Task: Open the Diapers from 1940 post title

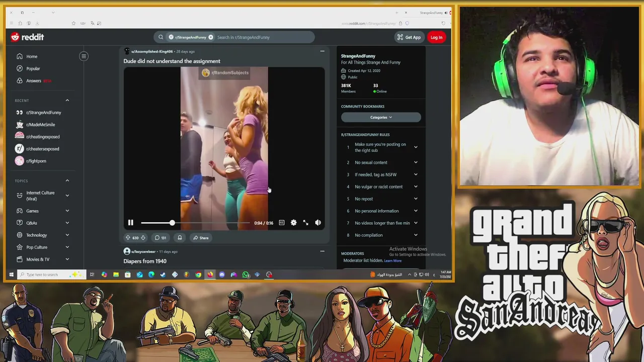Action: click(x=145, y=261)
